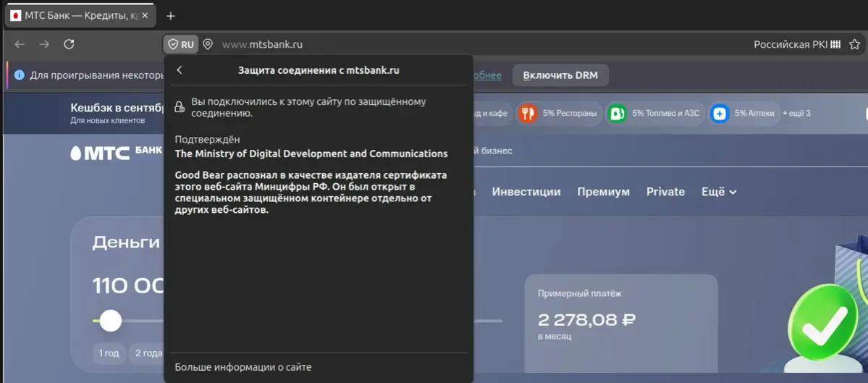This screenshot has width=868, height=383.
Task: Click the Российская PKI indicator
Action: pyautogui.click(x=798, y=44)
